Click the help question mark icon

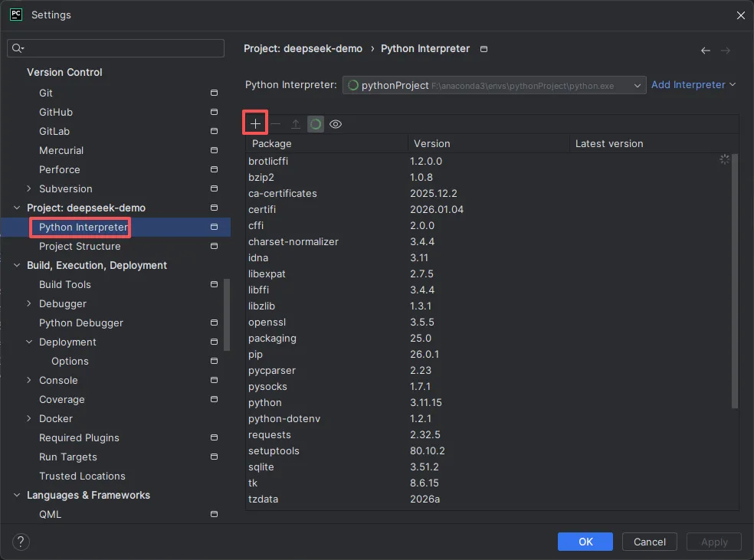(x=21, y=542)
